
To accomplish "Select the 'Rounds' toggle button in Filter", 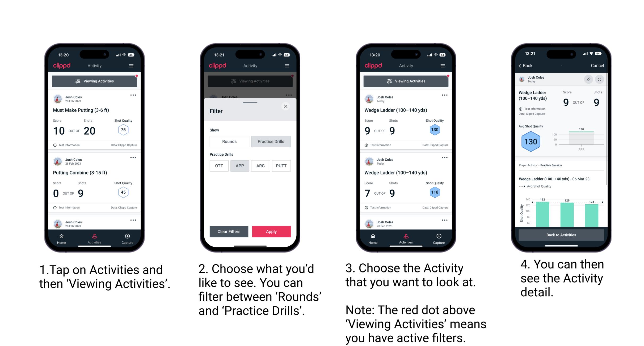I will pyautogui.click(x=228, y=142).
